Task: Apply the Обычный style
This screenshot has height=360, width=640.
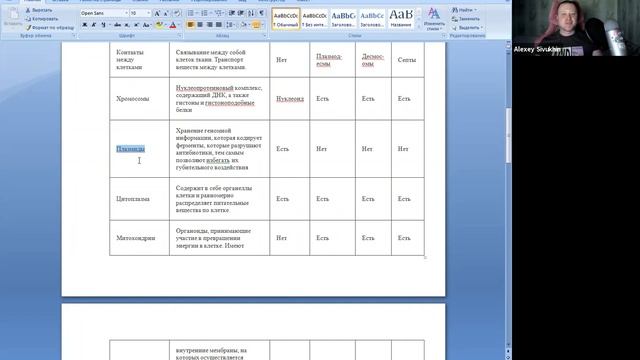Action: click(x=286, y=19)
